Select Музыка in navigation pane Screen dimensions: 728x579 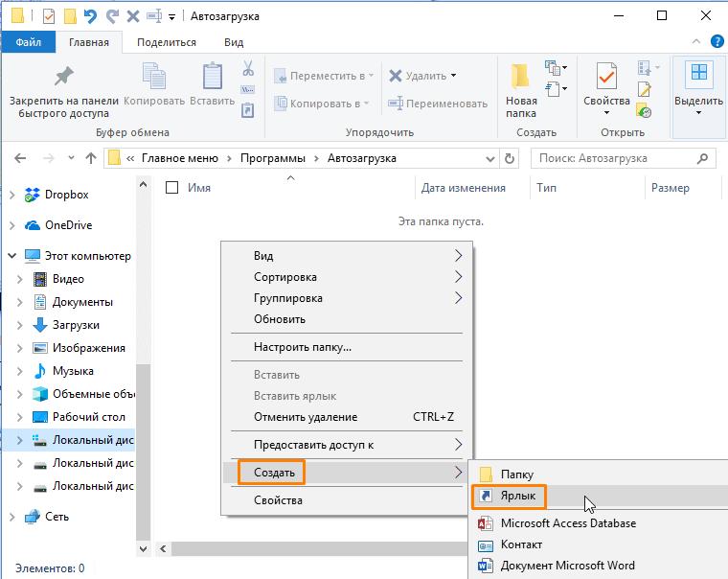(73, 371)
